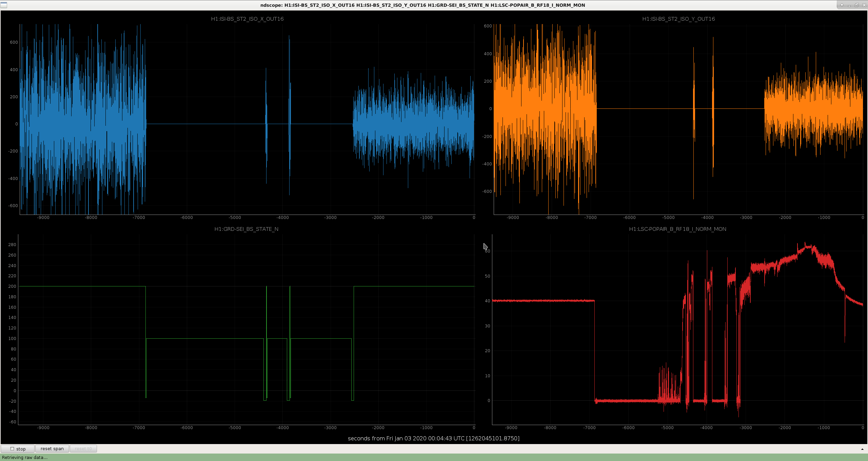868x461 pixels.
Task: Select the H1:ISI-BS_ST2_ISO_X_OUT16 plot title
Action: (x=247, y=19)
